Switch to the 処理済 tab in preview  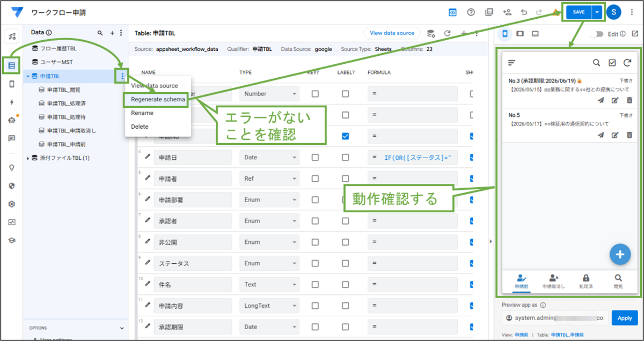(x=586, y=281)
